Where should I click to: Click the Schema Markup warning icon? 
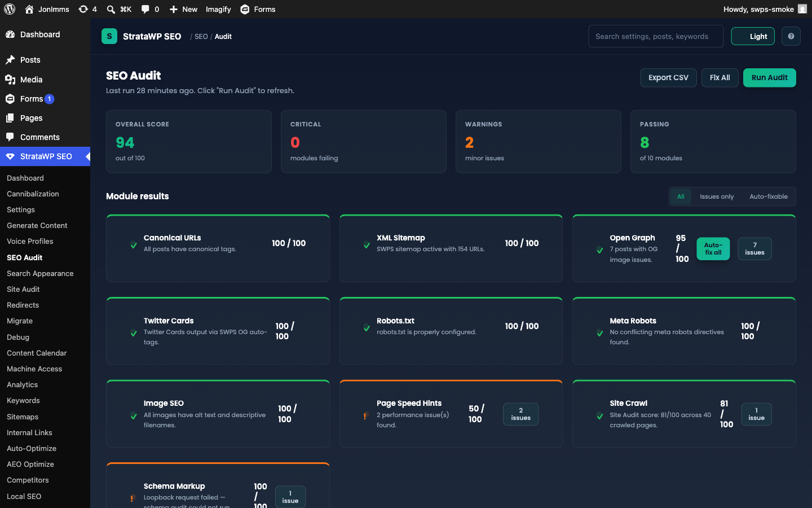(x=132, y=498)
